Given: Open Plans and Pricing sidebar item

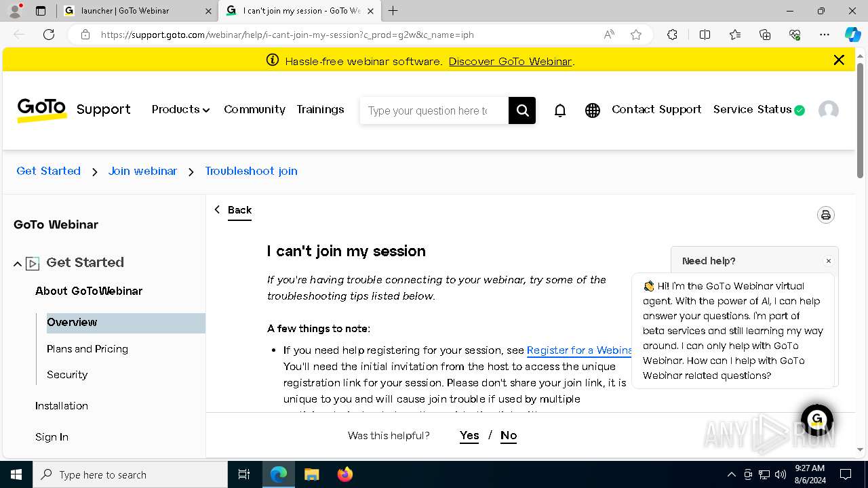Looking at the screenshot, I should pyautogui.click(x=87, y=349).
